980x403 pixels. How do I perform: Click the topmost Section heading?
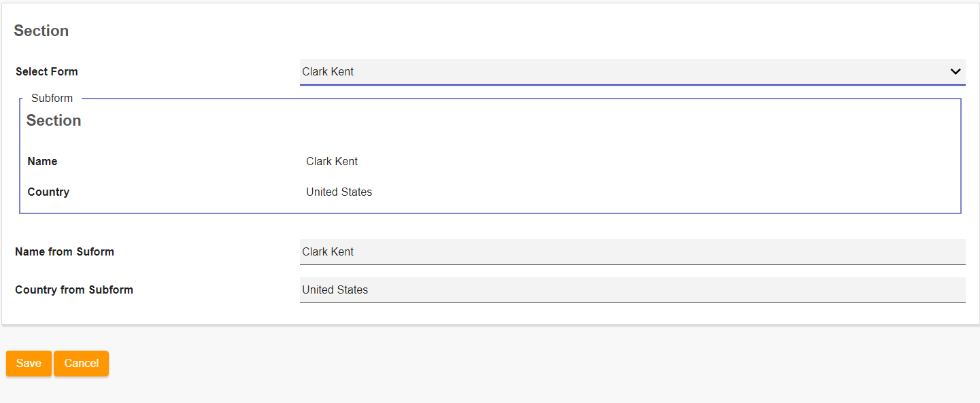click(x=41, y=31)
